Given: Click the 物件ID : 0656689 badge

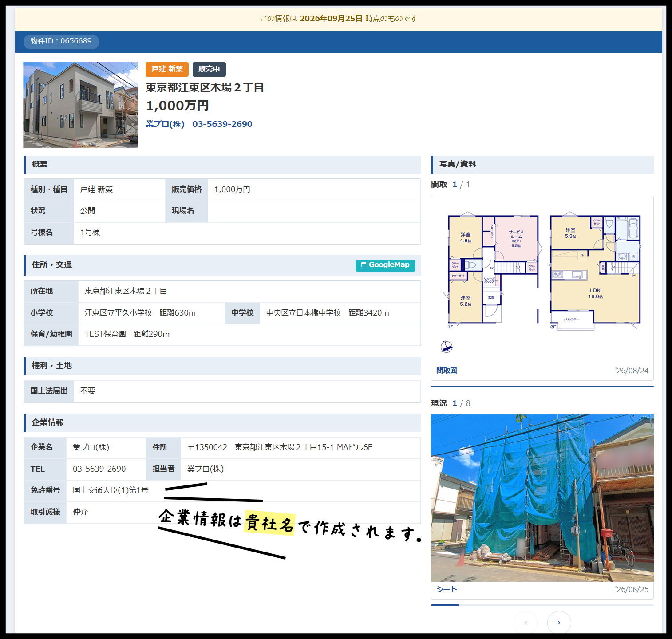Looking at the screenshot, I should (61, 41).
